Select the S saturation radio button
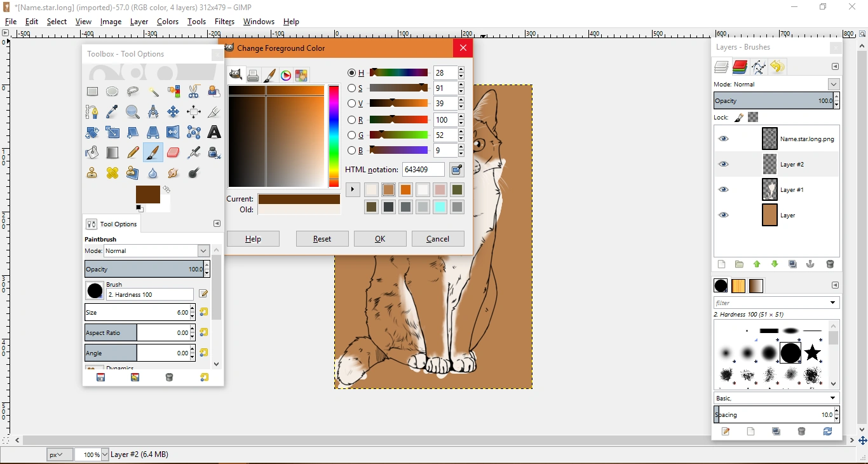 coord(351,88)
